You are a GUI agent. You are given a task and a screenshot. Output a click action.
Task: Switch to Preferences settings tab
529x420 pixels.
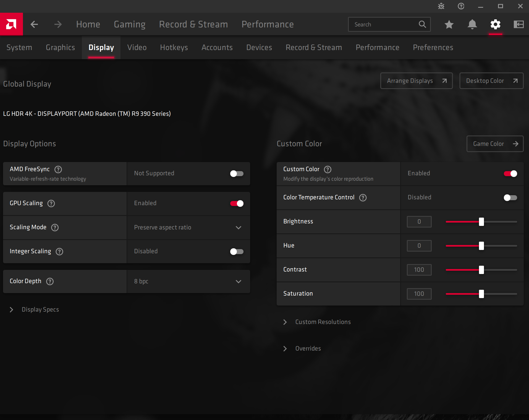coord(433,47)
